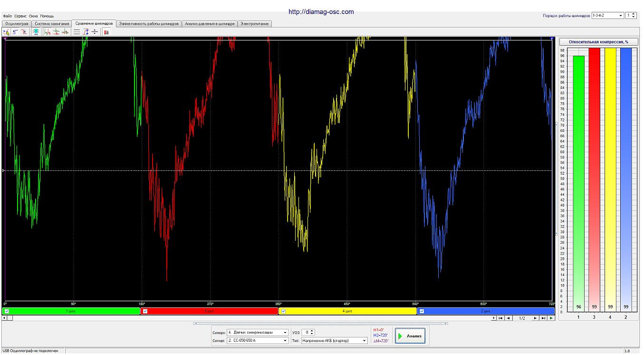Click the yellow '4 цил.' segment bar
The image size is (644, 355).
(347, 311)
